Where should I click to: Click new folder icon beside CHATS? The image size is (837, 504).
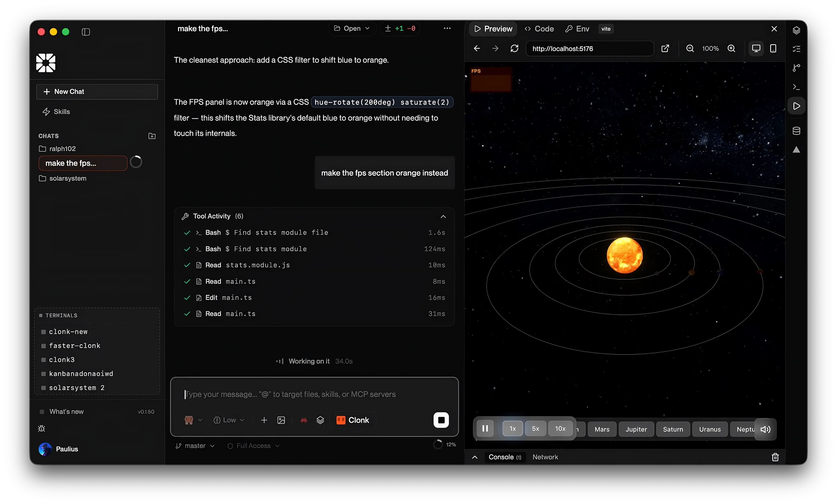click(152, 136)
